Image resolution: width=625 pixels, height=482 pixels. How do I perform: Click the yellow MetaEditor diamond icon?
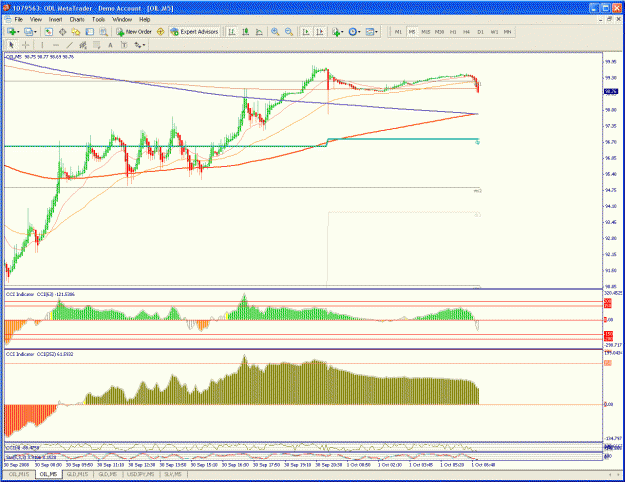point(161,32)
